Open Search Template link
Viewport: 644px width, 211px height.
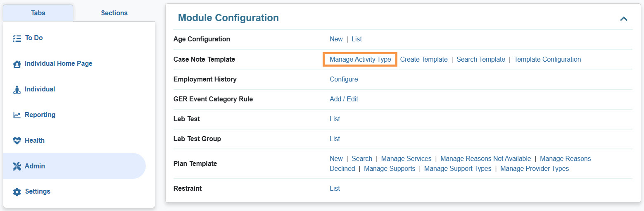[x=480, y=59]
